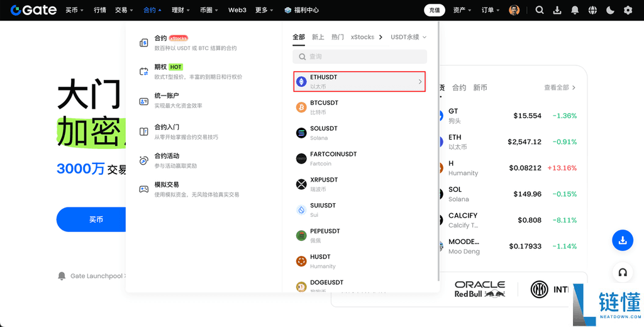Toggle dark mode moon icon
Image resolution: width=644 pixels, height=327 pixels.
pyautogui.click(x=610, y=10)
